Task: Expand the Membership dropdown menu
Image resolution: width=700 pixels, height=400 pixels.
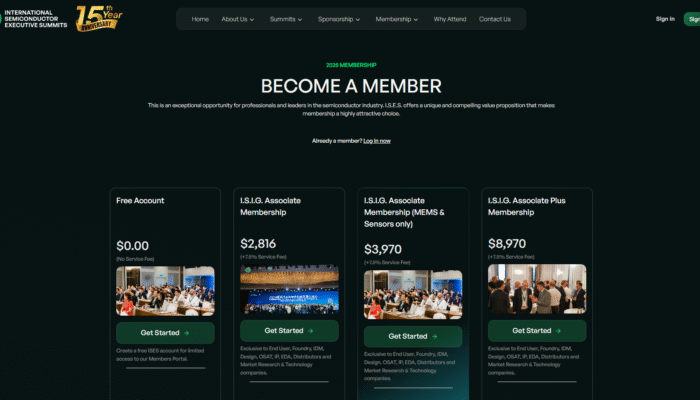Action: 397,19
